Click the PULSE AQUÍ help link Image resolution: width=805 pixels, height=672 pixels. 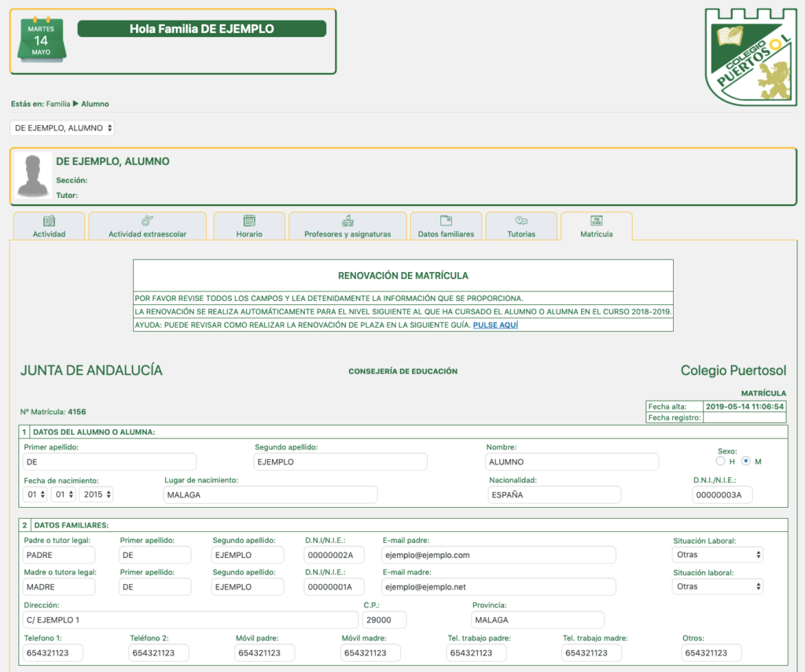[495, 325]
